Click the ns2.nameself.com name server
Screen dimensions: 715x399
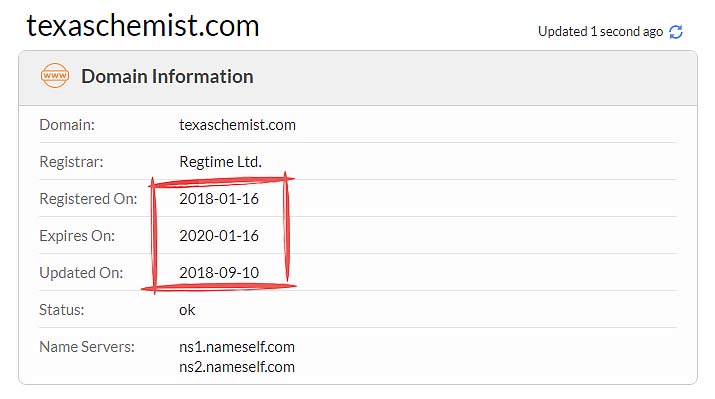(x=237, y=367)
